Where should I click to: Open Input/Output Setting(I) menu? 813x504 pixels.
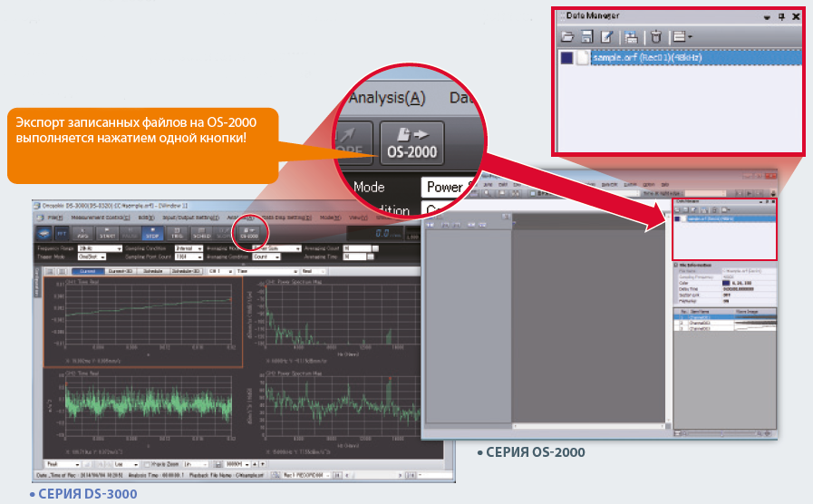(x=191, y=218)
